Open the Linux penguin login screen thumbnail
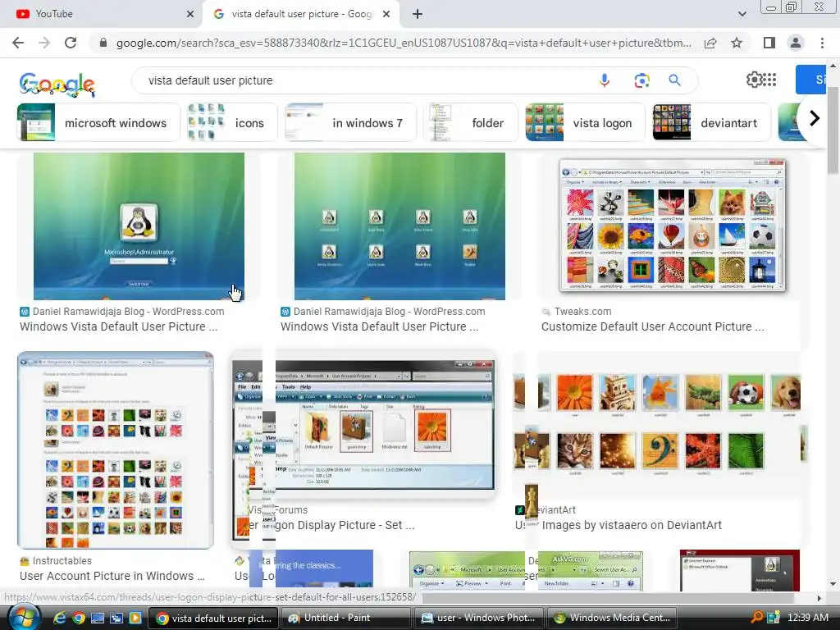Image resolution: width=840 pixels, height=630 pixels. 139,226
